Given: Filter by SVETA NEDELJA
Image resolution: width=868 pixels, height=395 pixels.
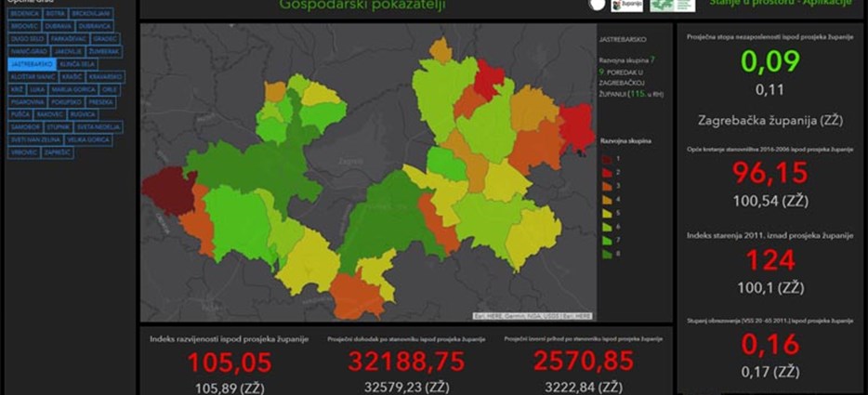Looking at the screenshot, I should click(x=98, y=127).
